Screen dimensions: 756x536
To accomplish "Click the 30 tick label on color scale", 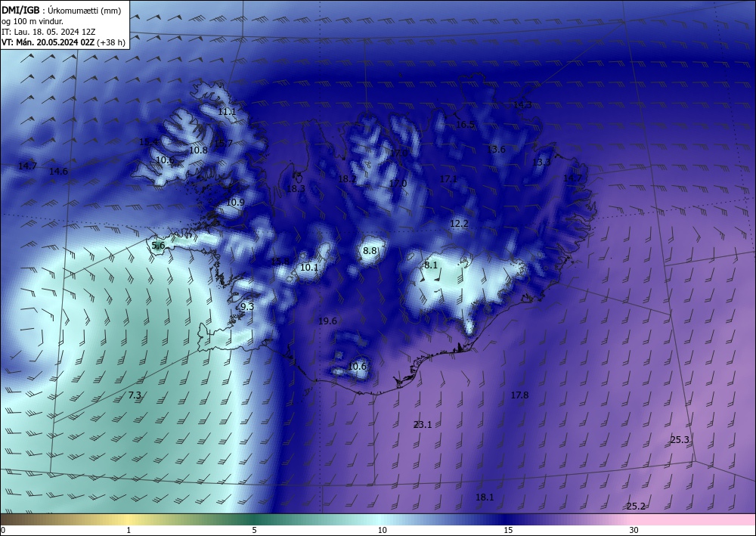I will tap(634, 530).
